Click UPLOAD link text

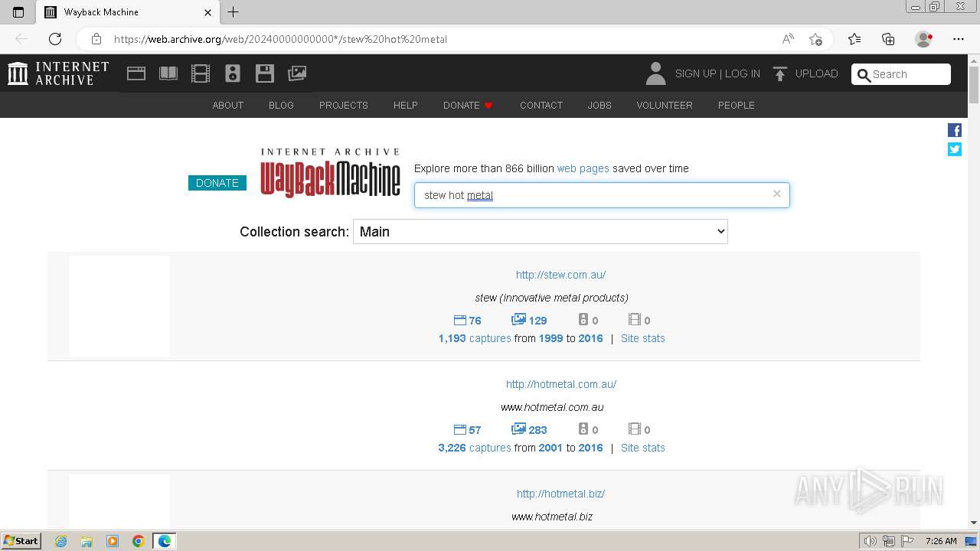point(817,73)
